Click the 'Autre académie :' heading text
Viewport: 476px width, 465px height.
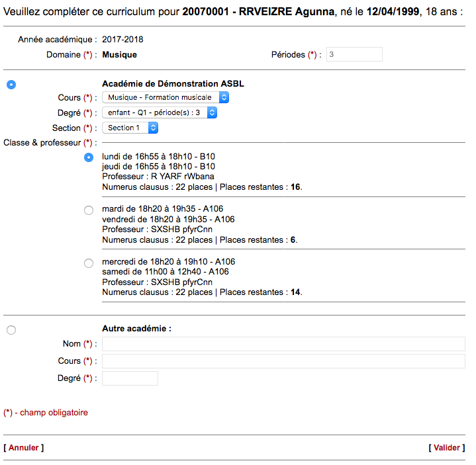(x=136, y=329)
